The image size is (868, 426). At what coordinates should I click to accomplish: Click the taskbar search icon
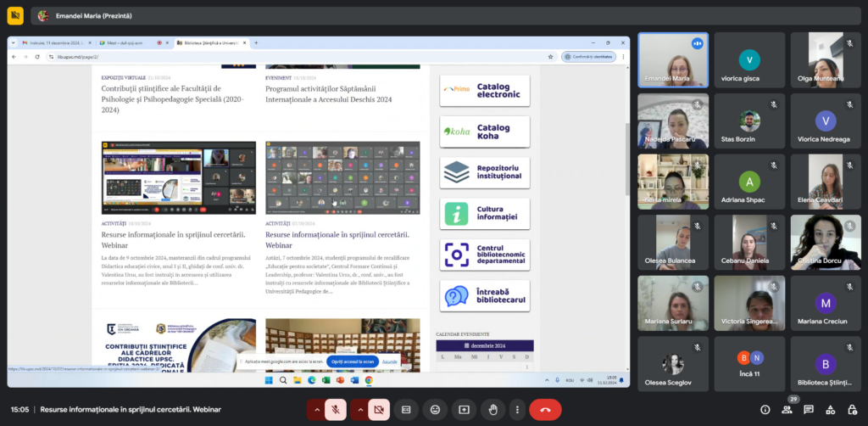click(x=283, y=380)
